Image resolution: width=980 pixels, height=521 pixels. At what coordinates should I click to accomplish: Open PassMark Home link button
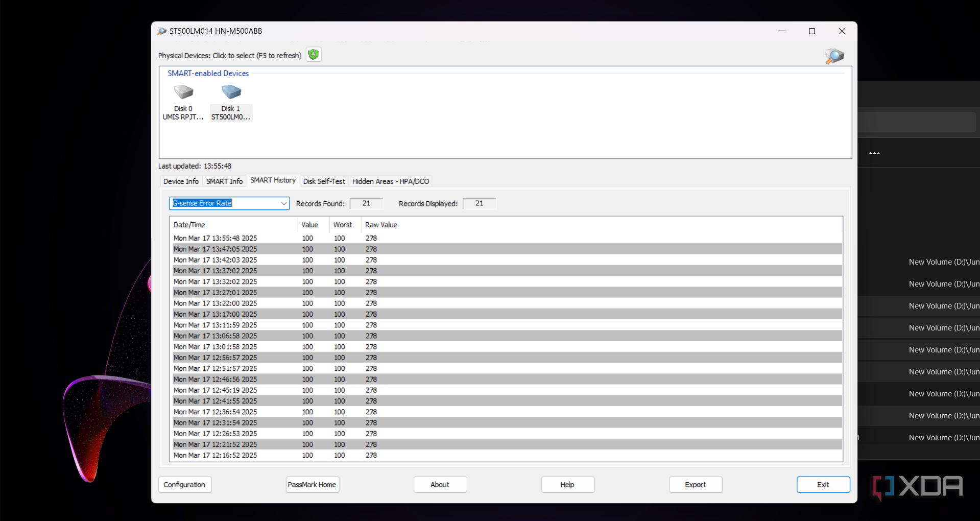(312, 485)
